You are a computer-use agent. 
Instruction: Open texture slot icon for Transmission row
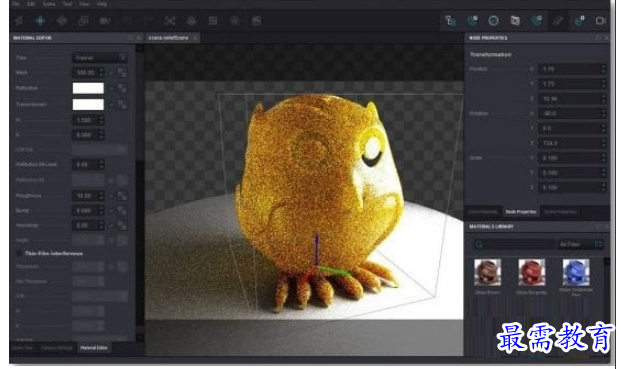pos(122,105)
